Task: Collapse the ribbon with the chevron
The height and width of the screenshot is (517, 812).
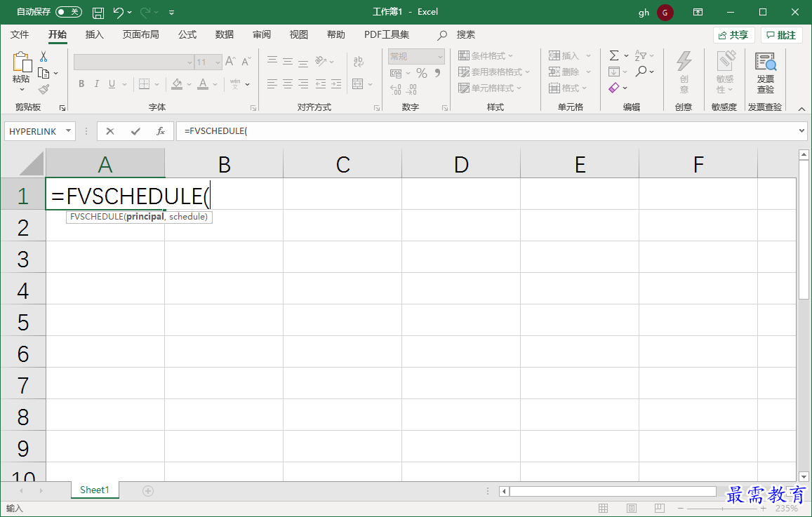Action: [x=801, y=109]
